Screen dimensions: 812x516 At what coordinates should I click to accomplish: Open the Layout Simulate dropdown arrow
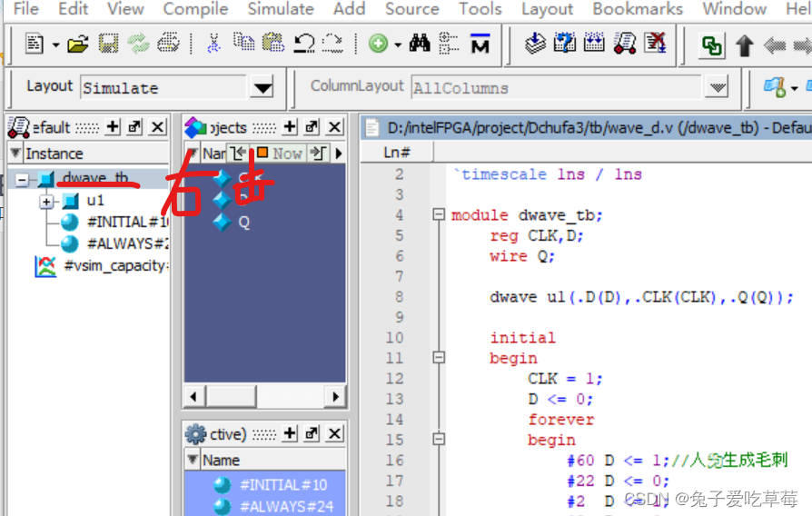pos(262,88)
